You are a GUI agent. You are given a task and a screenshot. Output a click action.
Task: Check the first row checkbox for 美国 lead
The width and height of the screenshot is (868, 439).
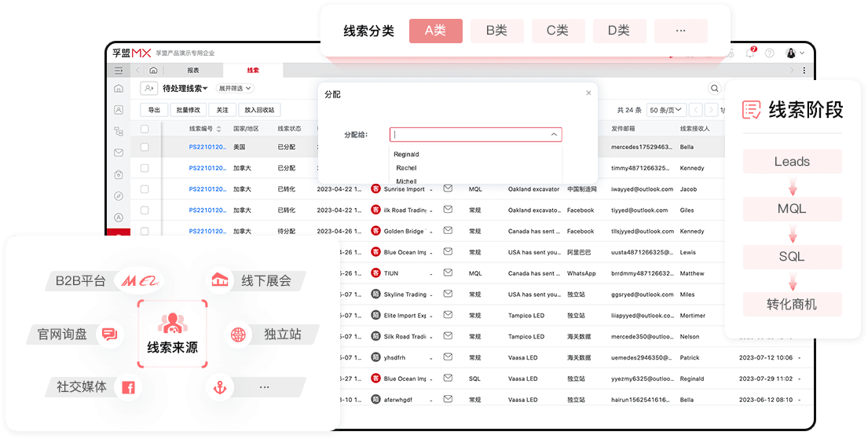[x=145, y=147]
